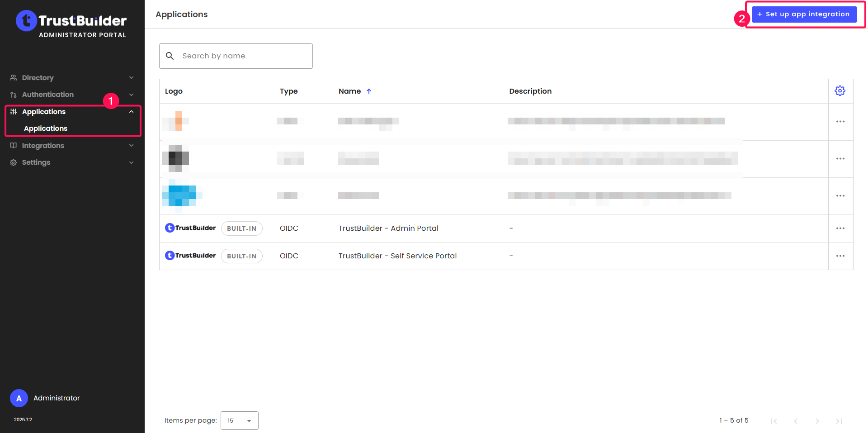Select the Applications submenu item
Image resolution: width=868 pixels, height=433 pixels.
[x=46, y=128]
